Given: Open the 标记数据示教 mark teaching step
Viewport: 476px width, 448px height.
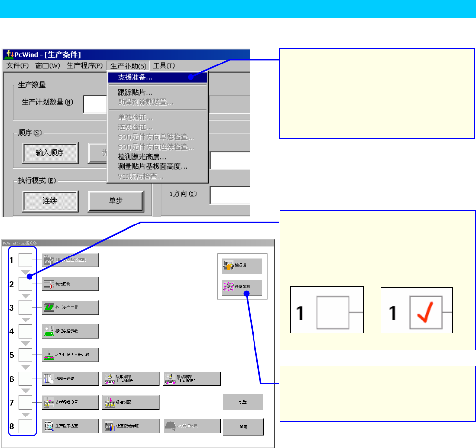Looking at the screenshot, I should click(x=70, y=331).
